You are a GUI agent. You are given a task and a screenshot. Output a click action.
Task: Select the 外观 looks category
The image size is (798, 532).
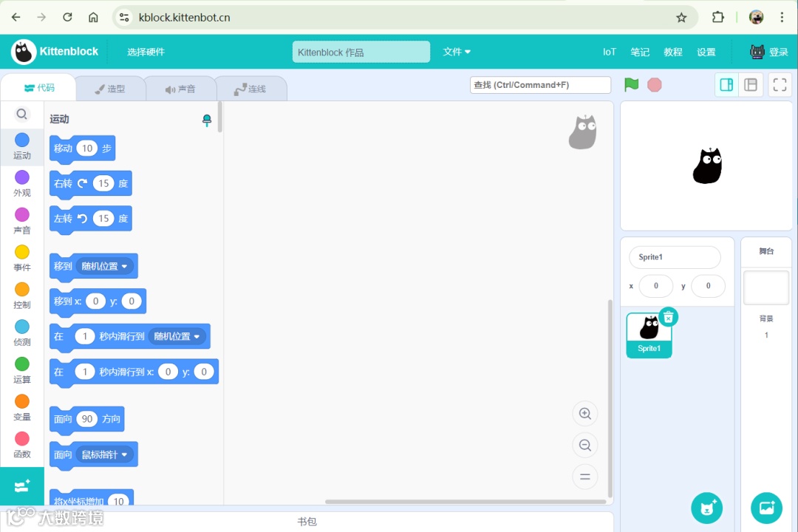[22, 184]
